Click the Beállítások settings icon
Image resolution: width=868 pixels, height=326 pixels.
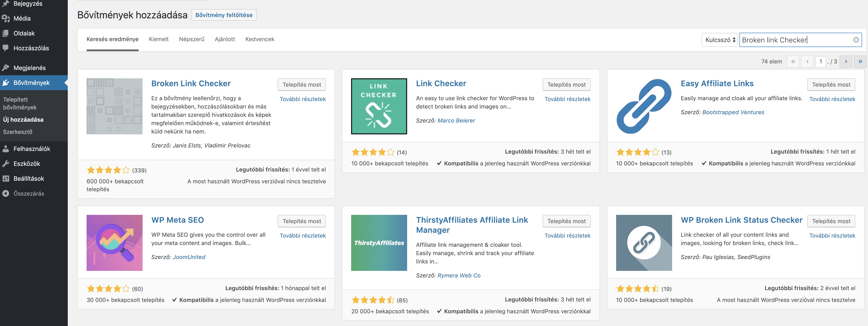click(6, 178)
